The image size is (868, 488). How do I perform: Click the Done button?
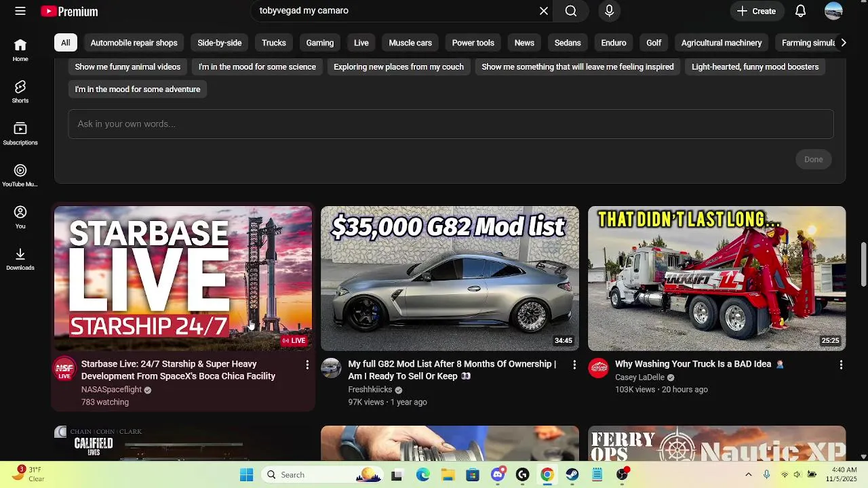[814, 159]
